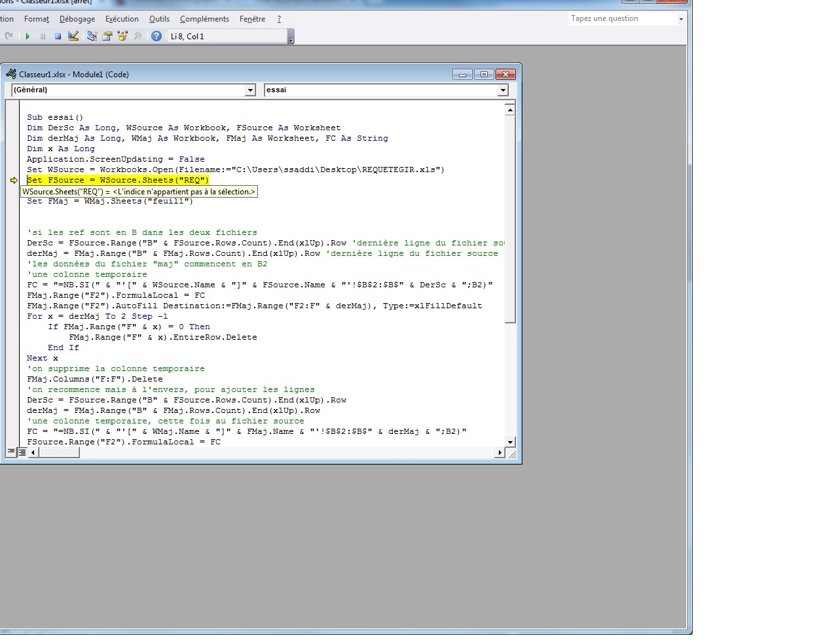This screenshot has height=644, width=838.
Task: Click the line 'Application.ScreenUpdating = False'
Action: coord(116,159)
